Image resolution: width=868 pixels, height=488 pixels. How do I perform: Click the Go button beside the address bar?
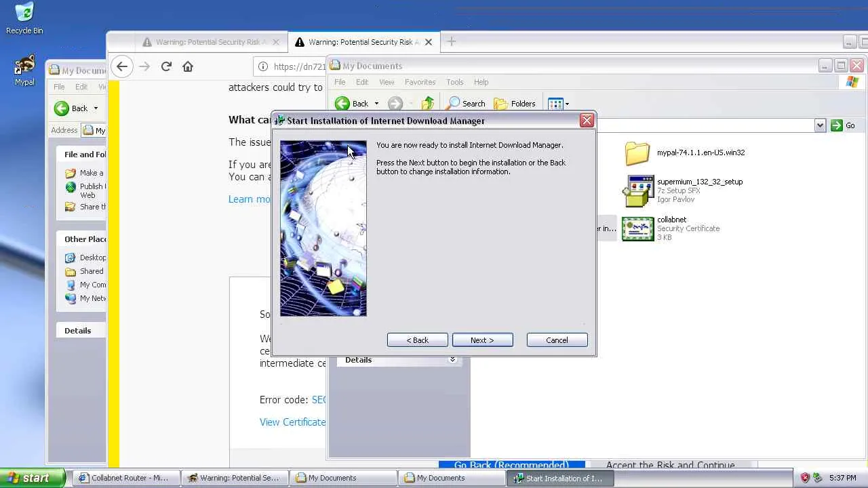pyautogui.click(x=843, y=125)
